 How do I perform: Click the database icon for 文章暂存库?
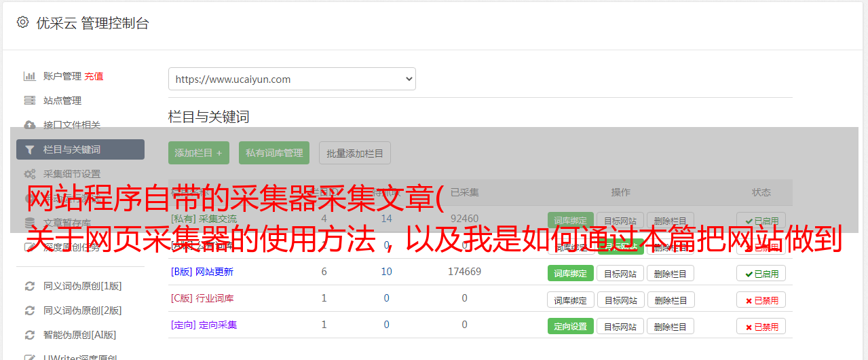(x=29, y=222)
